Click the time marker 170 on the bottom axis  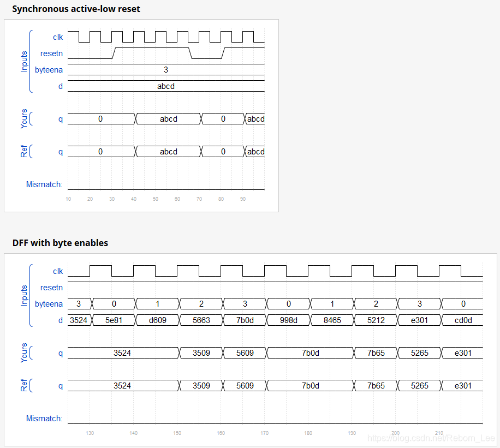coord(264,433)
